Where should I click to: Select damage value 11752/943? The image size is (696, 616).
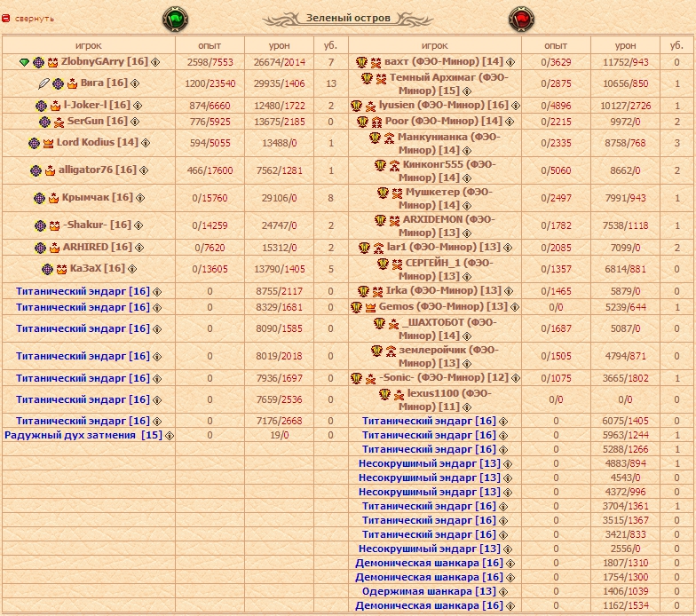tap(625, 62)
